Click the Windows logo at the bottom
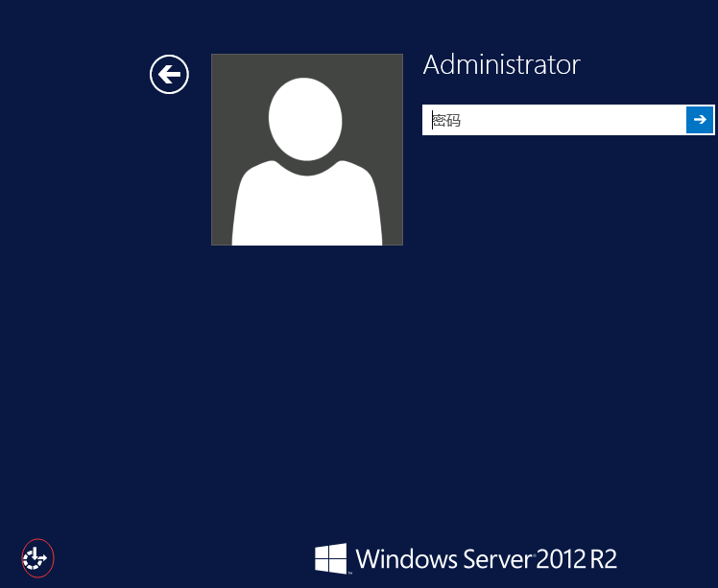The height and width of the screenshot is (588, 718). point(330,557)
